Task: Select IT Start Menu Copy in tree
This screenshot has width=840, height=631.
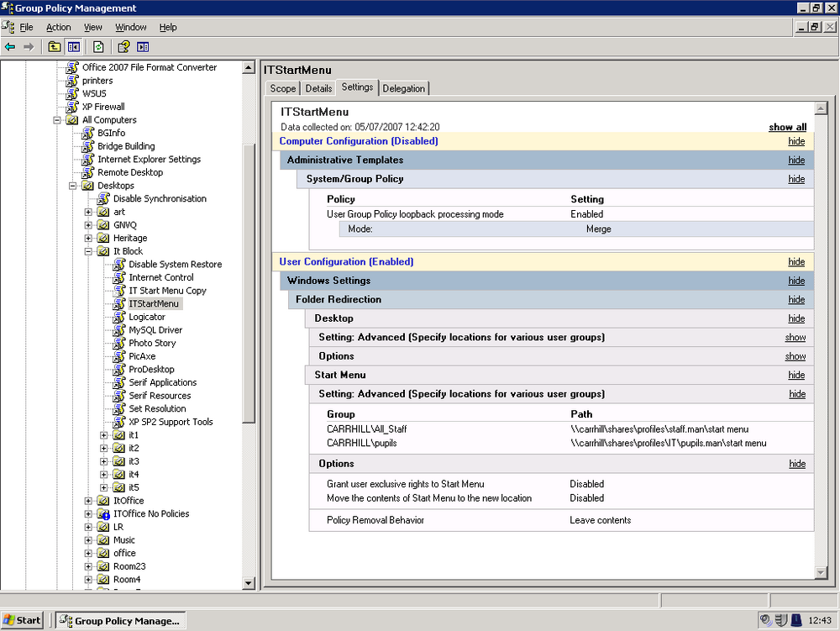Action: tap(168, 291)
